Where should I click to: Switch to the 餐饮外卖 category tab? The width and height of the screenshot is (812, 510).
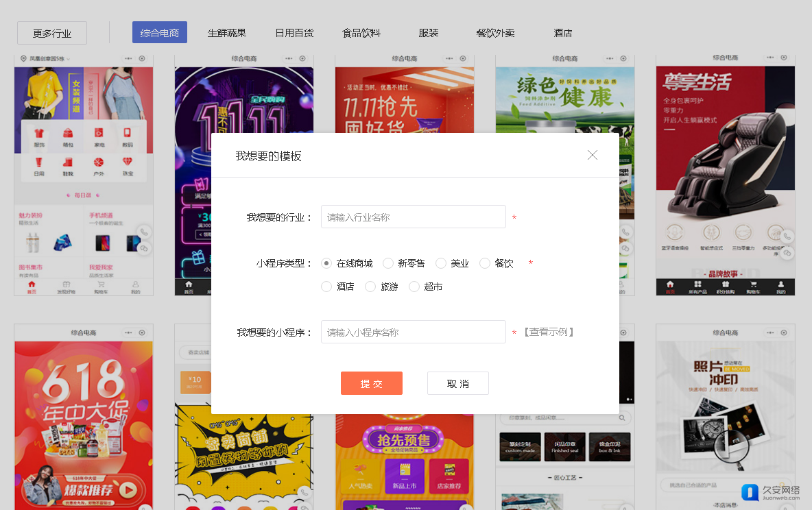pyautogui.click(x=495, y=33)
